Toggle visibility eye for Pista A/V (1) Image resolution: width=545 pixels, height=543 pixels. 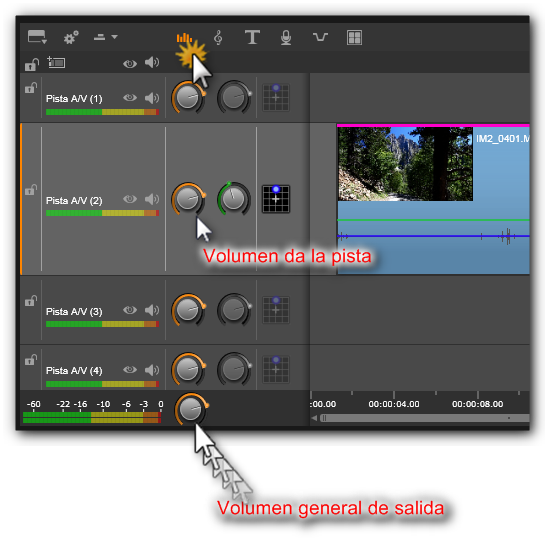[130, 98]
